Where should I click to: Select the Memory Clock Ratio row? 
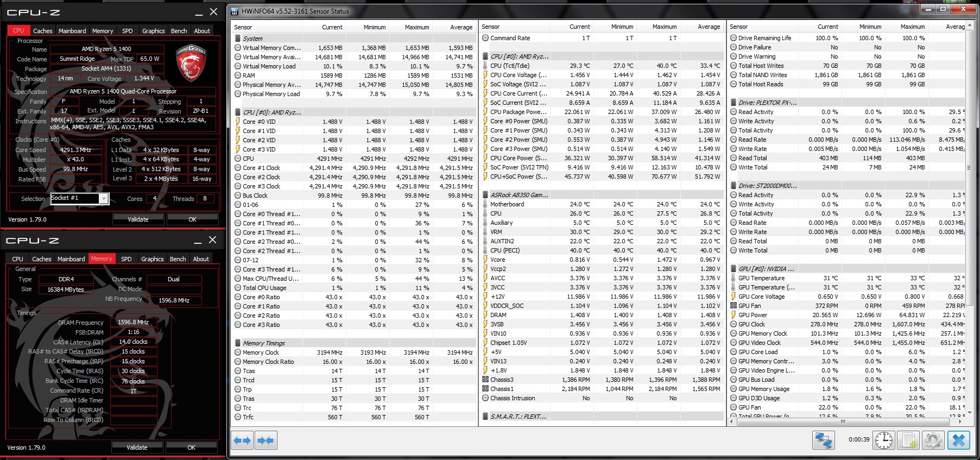pos(355,362)
